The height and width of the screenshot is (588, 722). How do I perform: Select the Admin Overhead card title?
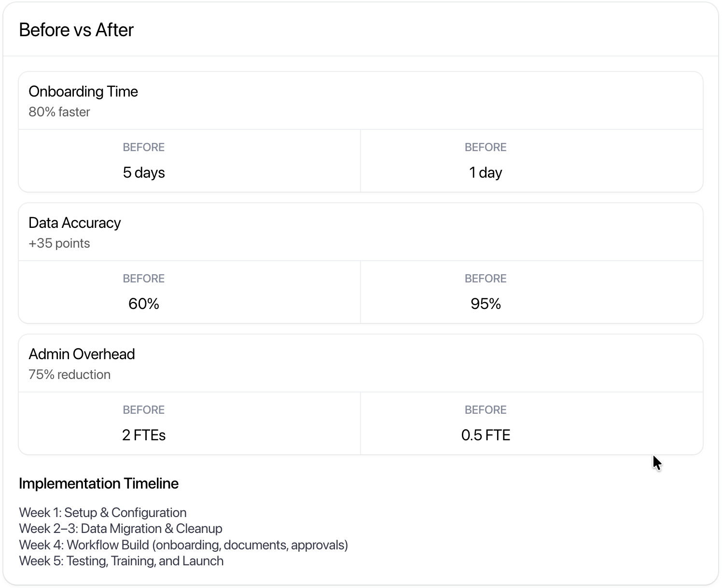pyautogui.click(x=82, y=354)
